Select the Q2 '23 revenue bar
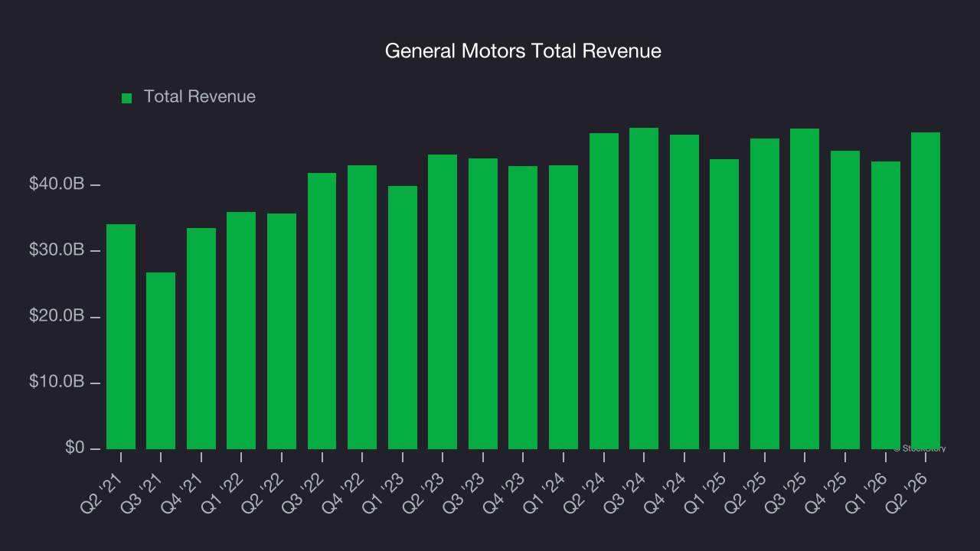The image size is (980, 551). (x=443, y=302)
